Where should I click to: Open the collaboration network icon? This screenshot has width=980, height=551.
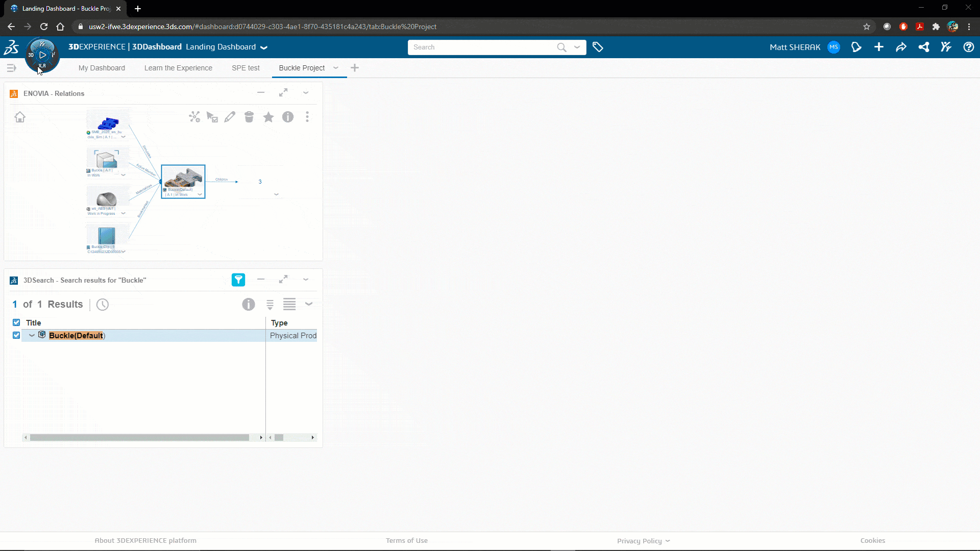[924, 47]
